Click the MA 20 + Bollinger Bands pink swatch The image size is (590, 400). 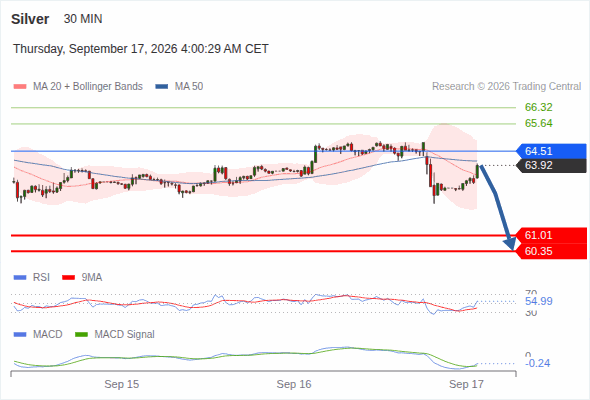tap(20, 87)
